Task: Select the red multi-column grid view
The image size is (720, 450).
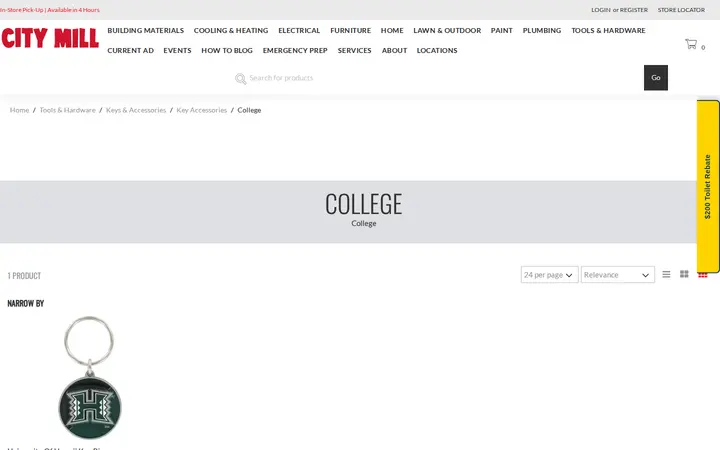Action: 702,276
